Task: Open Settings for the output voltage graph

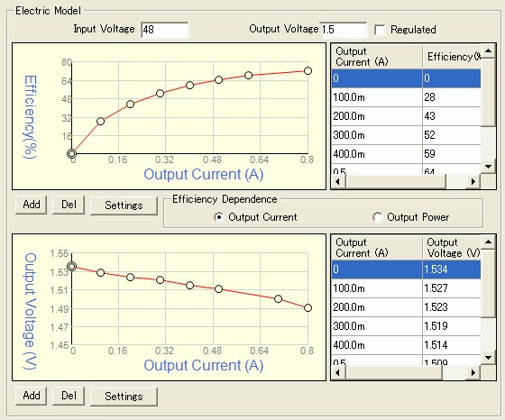Action: pyautogui.click(x=124, y=397)
